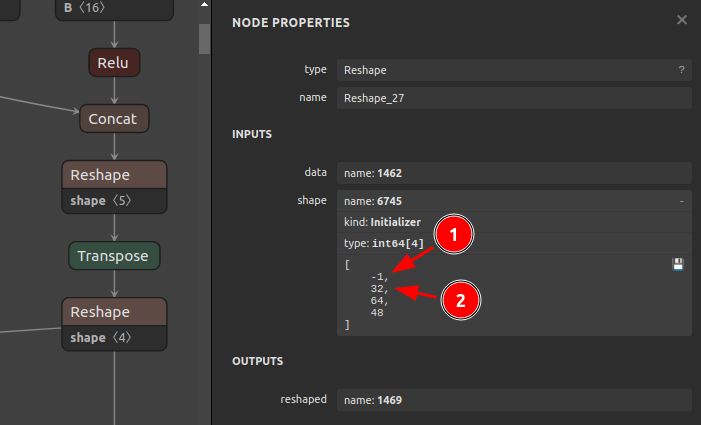Viewport: 701px width, 425px height.
Task: Click the type: int64[4] row
Action: (x=514, y=244)
